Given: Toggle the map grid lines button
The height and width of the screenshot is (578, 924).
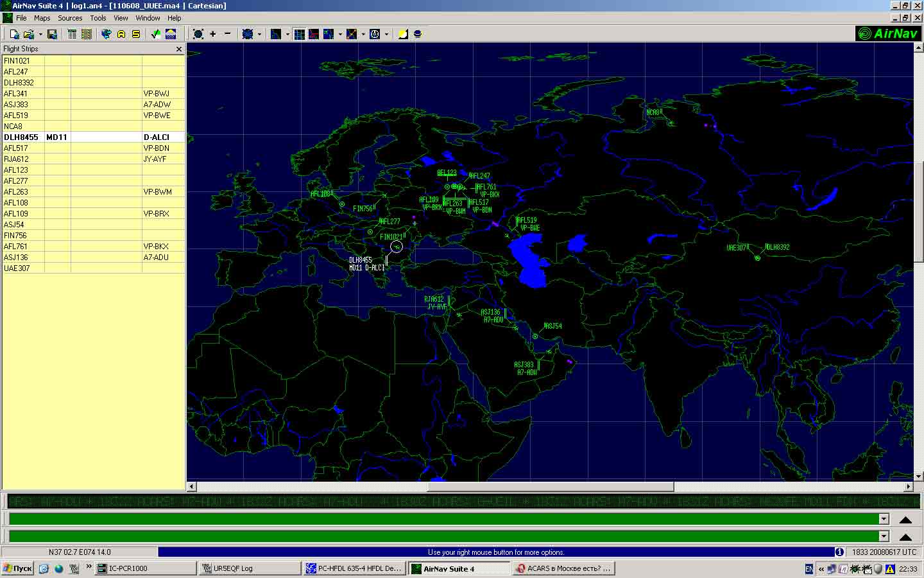Looking at the screenshot, I should (300, 34).
